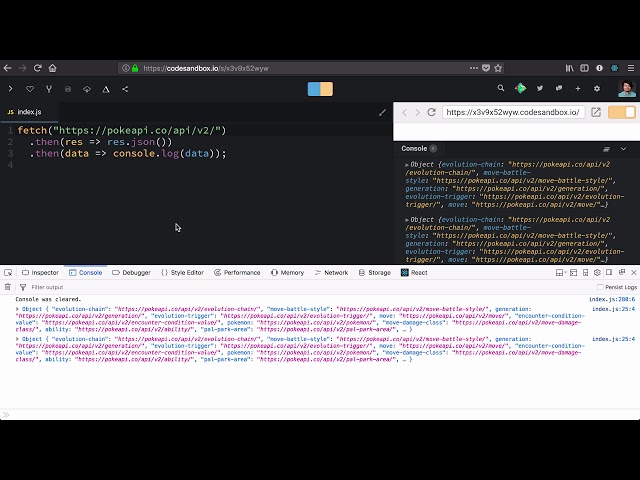The height and width of the screenshot is (480, 640).
Task: Open the feedback chat icon
Action: click(x=559, y=88)
